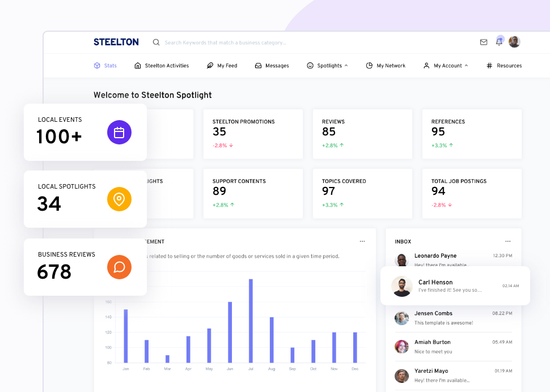Image resolution: width=550 pixels, height=392 pixels.
Task: Click the January bar in the chart
Action: pos(126,336)
